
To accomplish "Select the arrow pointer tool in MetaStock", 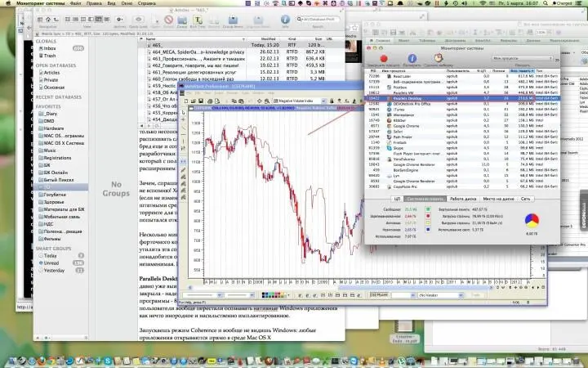I will pyautogui.click(x=184, y=112).
